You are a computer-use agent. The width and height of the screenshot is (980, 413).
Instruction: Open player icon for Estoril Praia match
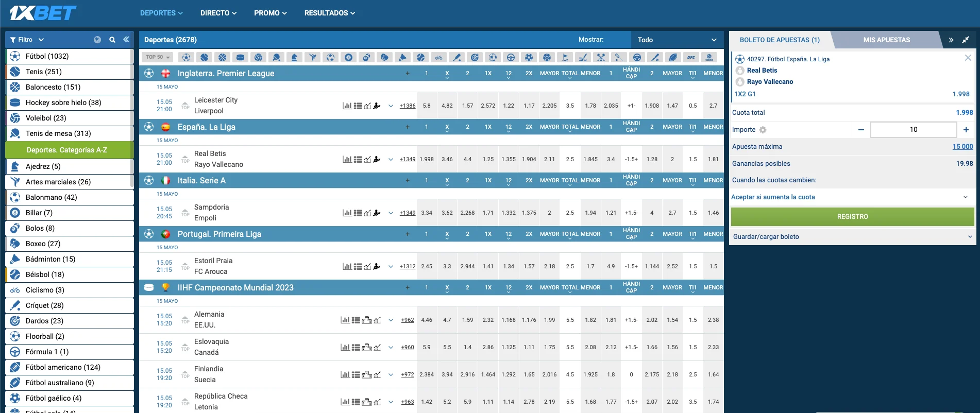pyautogui.click(x=377, y=266)
